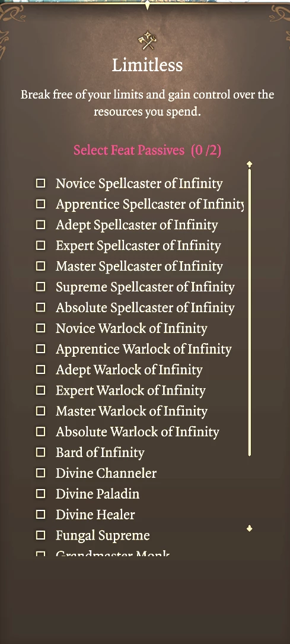
Task: Check the Supreme Spellcaster of Infinity box
Action: 40,287
